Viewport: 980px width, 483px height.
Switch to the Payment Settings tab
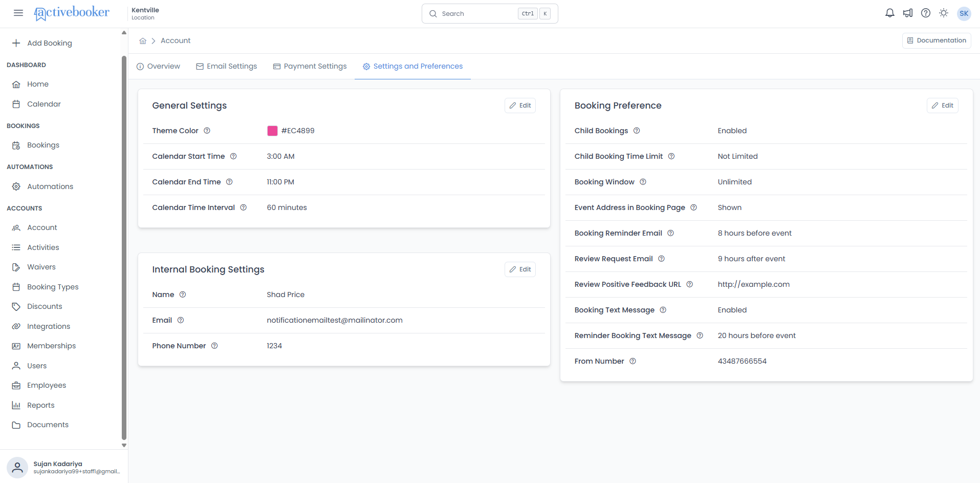(x=310, y=66)
